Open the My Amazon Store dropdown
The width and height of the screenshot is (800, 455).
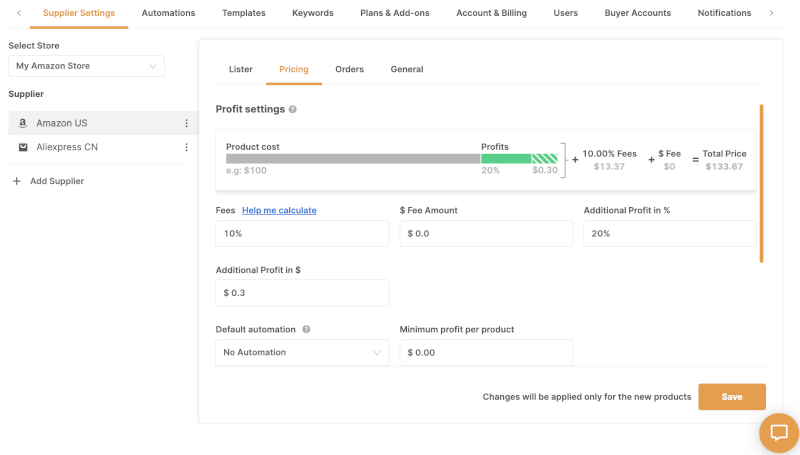pos(86,66)
